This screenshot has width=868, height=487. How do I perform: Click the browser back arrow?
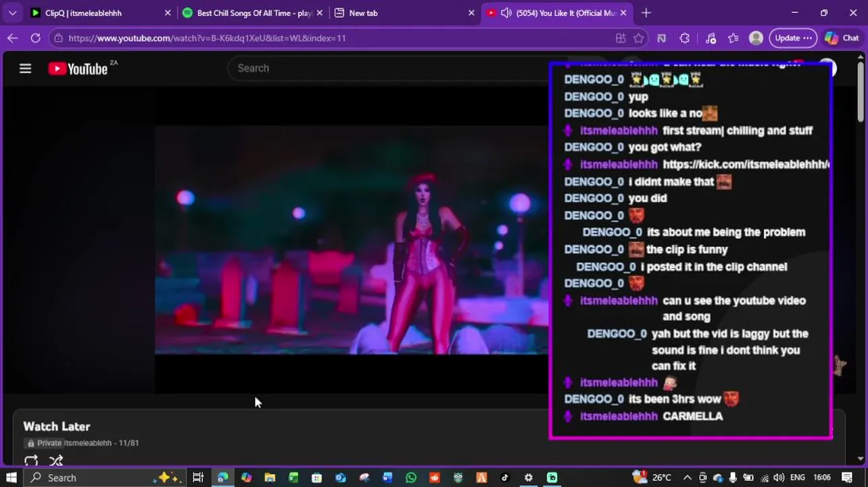(12, 38)
